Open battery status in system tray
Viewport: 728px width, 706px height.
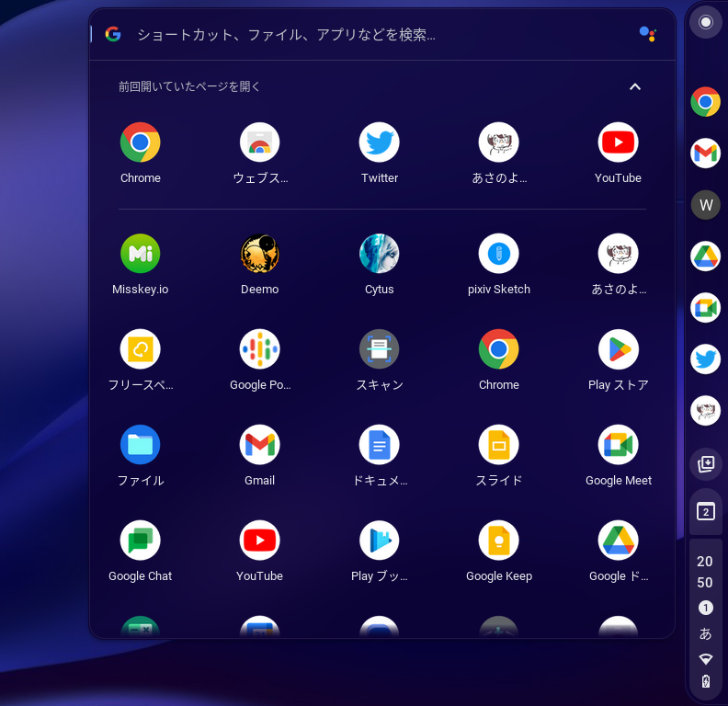[706, 681]
